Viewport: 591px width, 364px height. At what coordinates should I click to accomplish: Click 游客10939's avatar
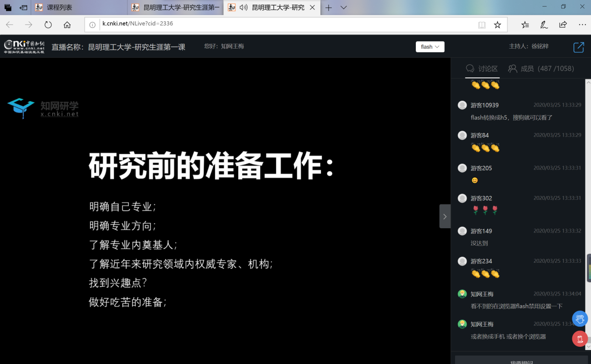462,105
